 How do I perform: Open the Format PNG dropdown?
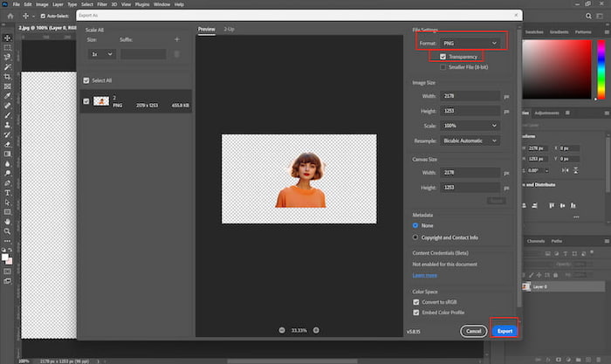471,42
